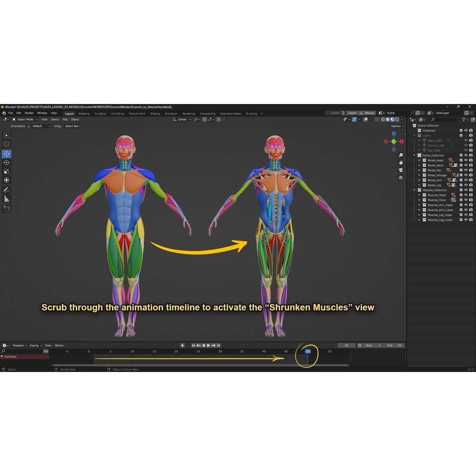Viewport: 476px width, 476px height.
Task: Collapse the Muscles_Collection tree entry
Action: pos(413,190)
